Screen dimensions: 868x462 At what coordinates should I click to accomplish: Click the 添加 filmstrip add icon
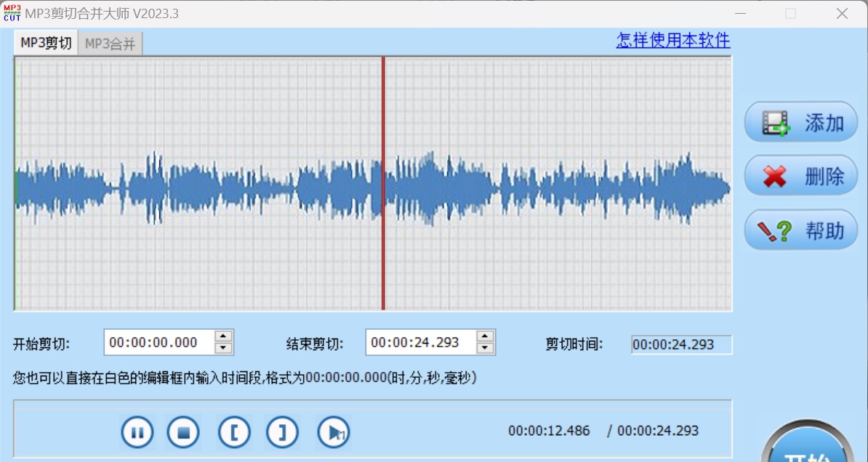776,122
